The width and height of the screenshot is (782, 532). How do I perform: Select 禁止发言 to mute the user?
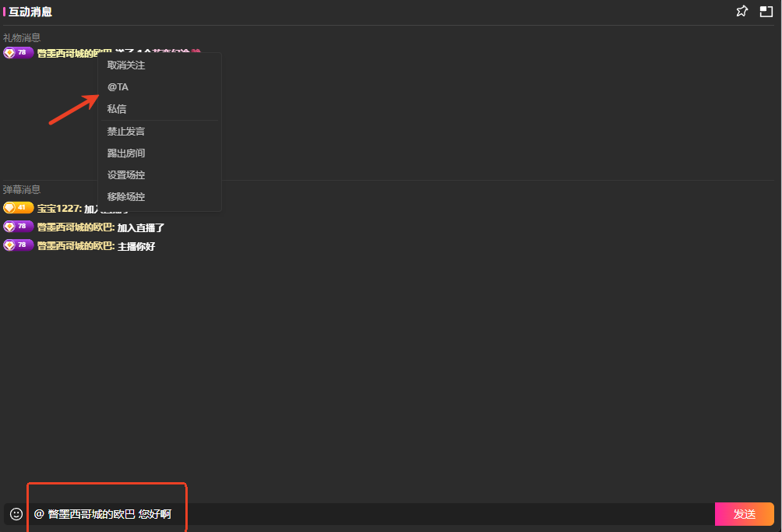point(126,132)
